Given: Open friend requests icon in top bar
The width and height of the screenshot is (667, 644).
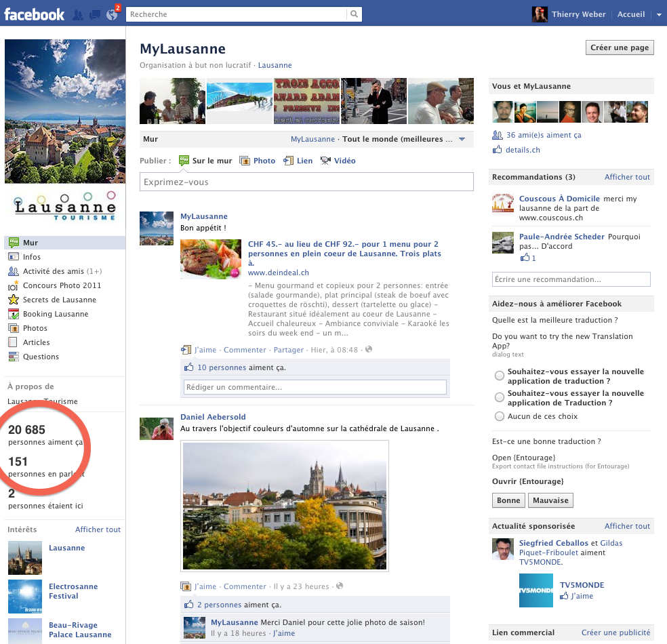Looking at the screenshot, I should pyautogui.click(x=78, y=15).
